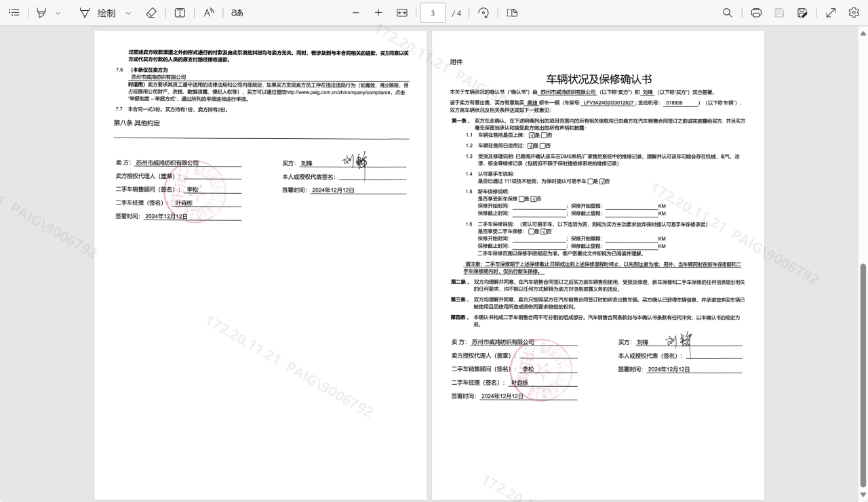
Task: Start read aloud from the toolbar
Action: pyautogui.click(x=209, y=13)
